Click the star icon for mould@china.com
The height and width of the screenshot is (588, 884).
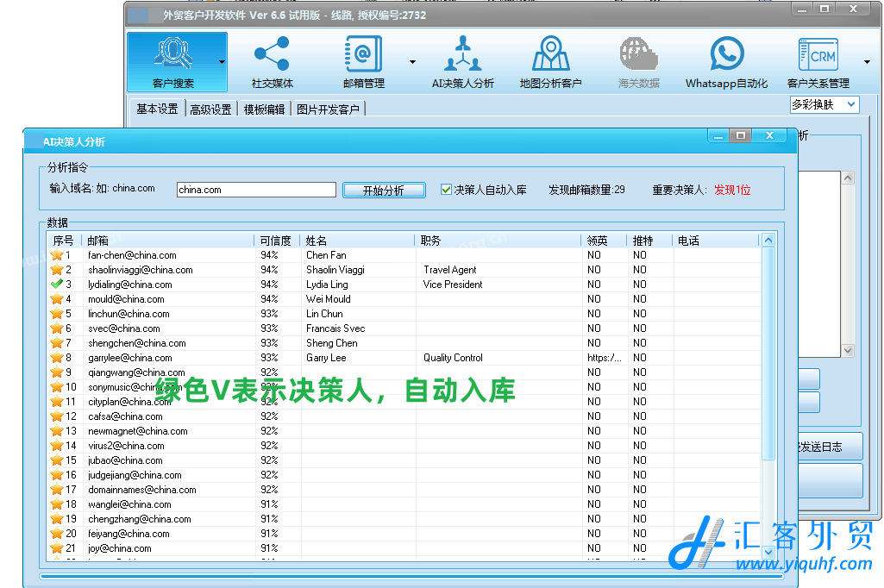pos(57,299)
